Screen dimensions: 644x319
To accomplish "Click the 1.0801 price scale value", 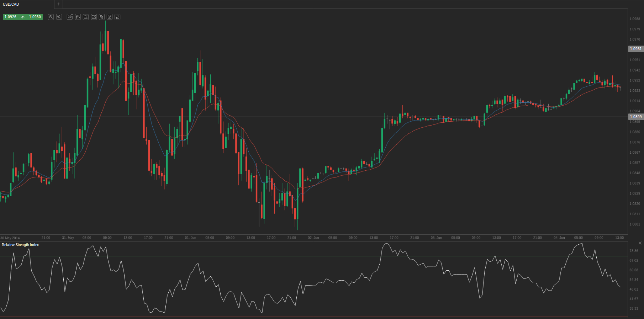I will 635,224.
